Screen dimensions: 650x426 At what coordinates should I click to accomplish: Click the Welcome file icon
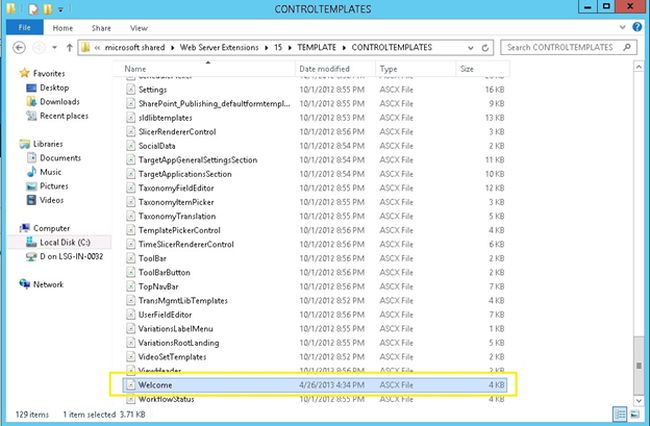click(131, 385)
